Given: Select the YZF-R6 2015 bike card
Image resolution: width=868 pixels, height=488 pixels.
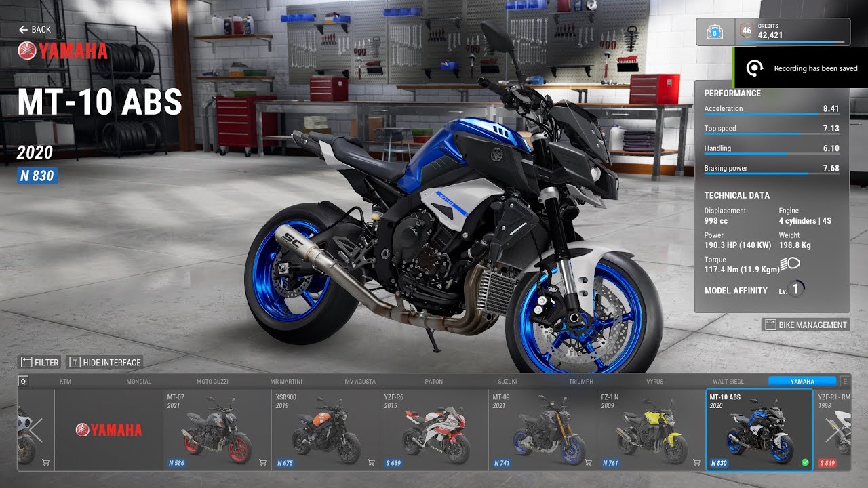Looking at the screenshot, I should click(x=434, y=430).
